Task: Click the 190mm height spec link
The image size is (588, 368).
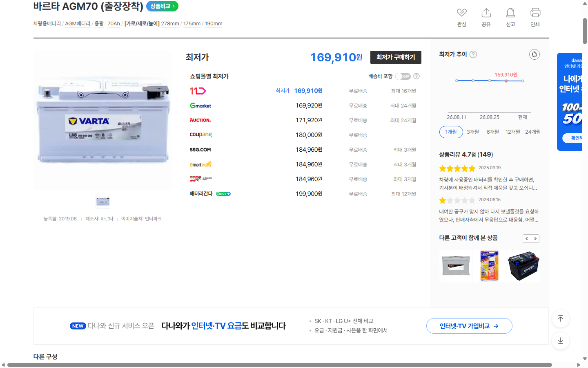Action: (x=214, y=24)
